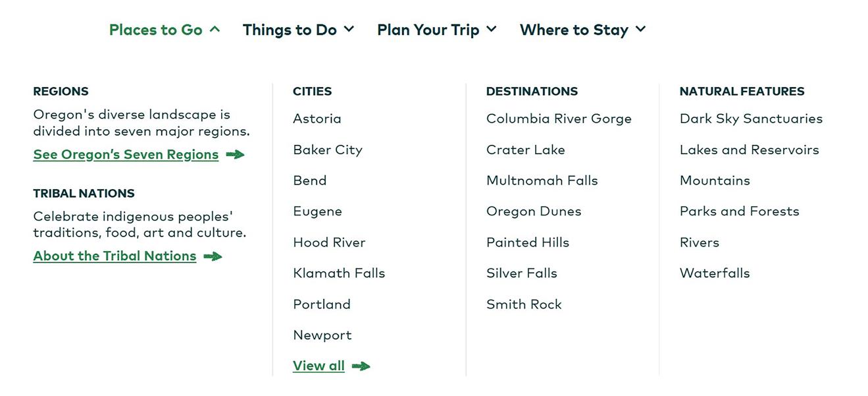Viewport: 868px width, 396px height.
Task: Choose Portland in the Cities column
Action: click(322, 304)
